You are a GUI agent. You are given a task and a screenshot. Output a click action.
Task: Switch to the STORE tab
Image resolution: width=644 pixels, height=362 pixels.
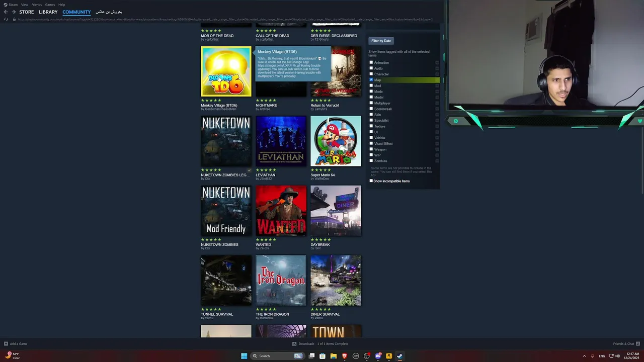coord(27,12)
